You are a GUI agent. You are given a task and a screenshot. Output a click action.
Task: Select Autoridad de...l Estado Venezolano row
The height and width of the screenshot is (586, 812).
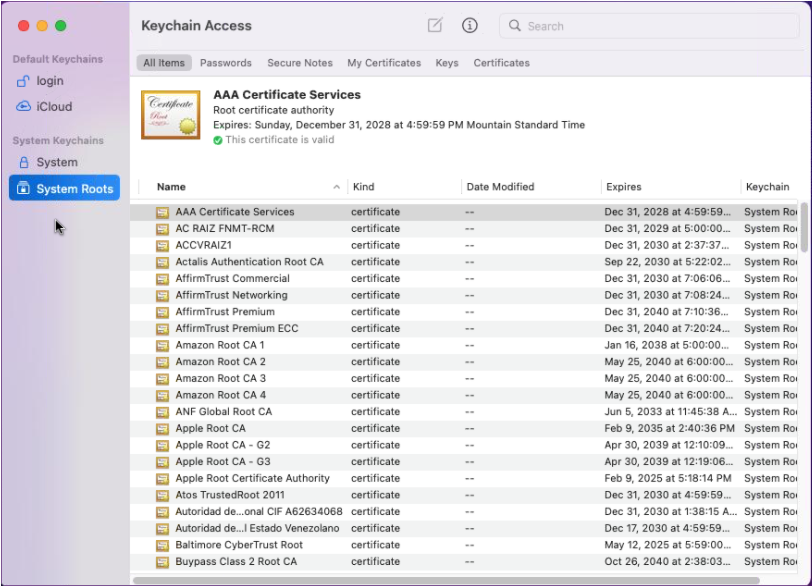coord(463,528)
